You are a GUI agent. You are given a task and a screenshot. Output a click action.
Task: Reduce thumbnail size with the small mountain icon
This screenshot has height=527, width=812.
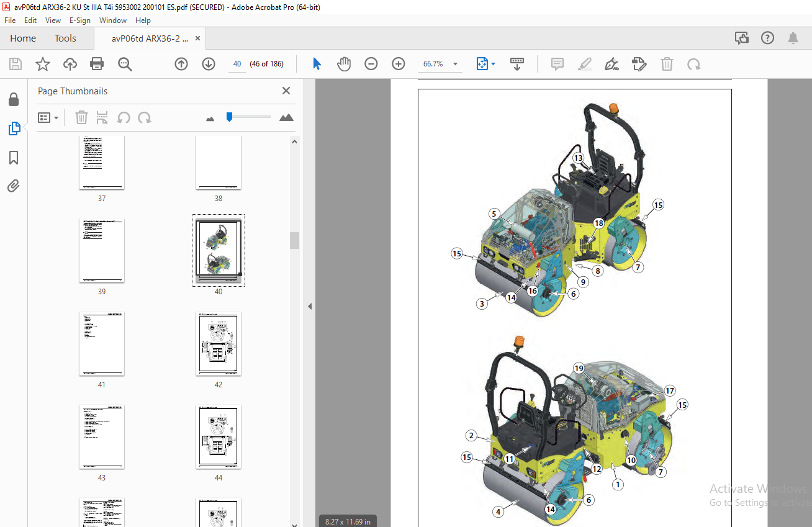click(210, 118)
